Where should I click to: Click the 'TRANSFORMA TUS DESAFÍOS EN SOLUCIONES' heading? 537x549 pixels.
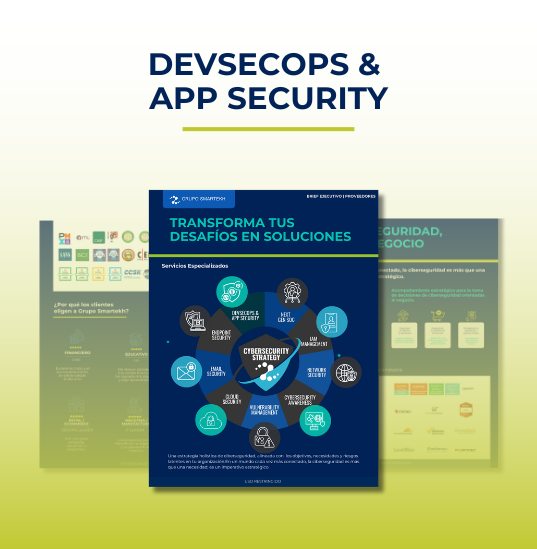[x=260, y=230]
